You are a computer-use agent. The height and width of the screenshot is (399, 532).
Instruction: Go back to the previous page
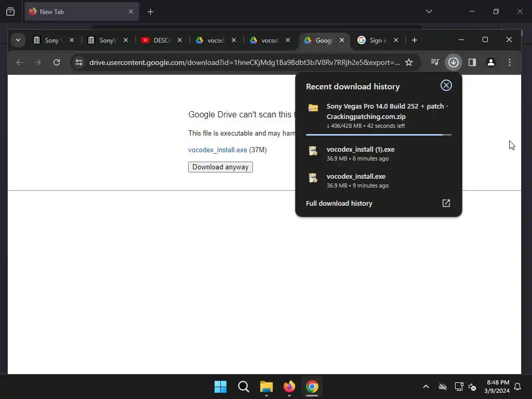[19, 62]
